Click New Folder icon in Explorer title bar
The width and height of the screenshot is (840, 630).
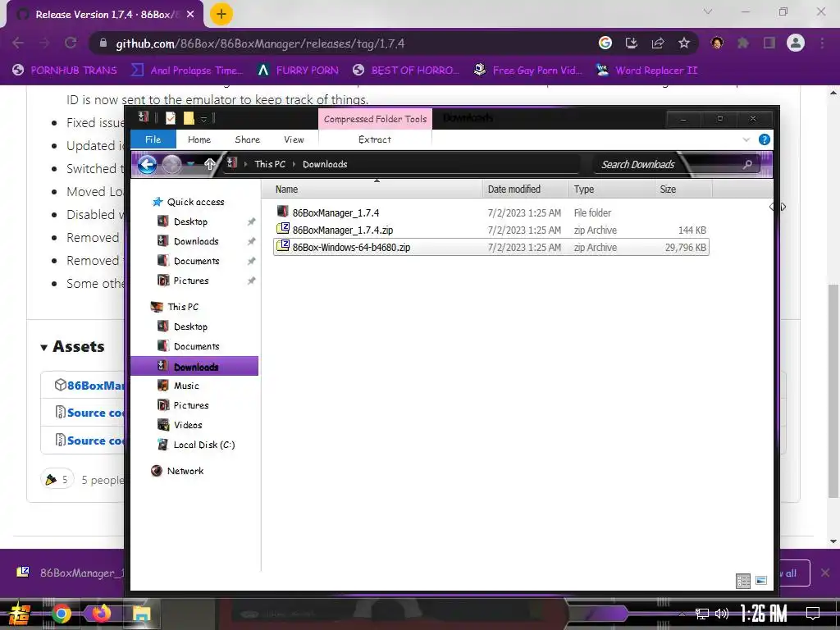coord(189,118)
